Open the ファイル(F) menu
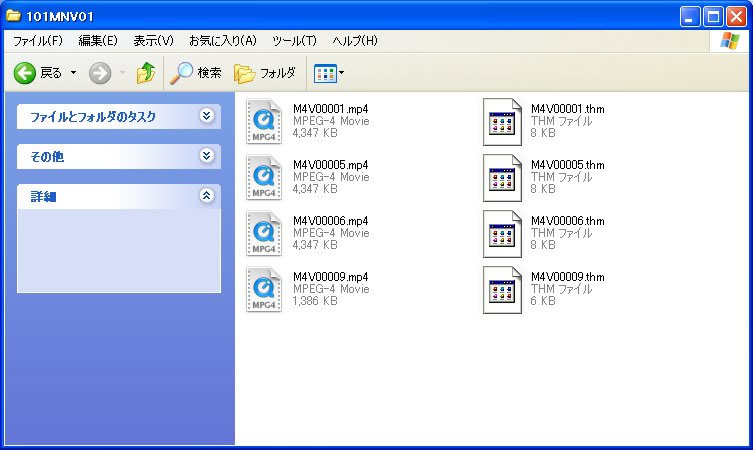This screenshot has width=753, height=450. click(38, 41)
